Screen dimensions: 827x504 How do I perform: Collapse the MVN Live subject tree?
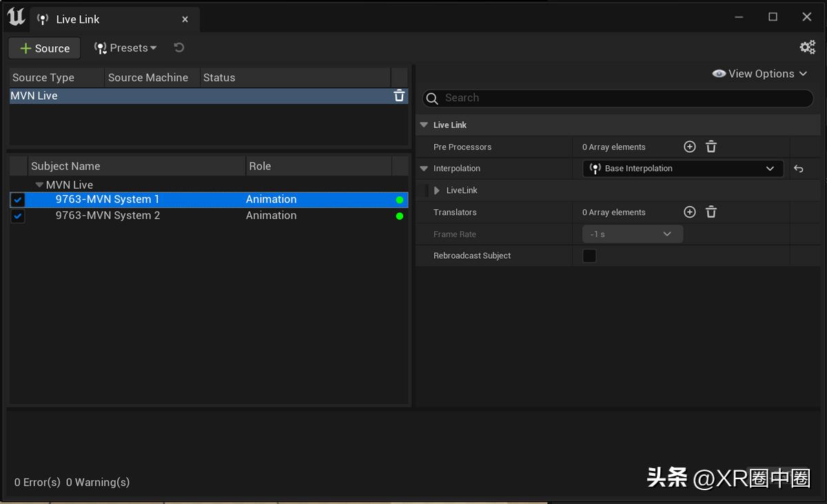click(39, 185)
